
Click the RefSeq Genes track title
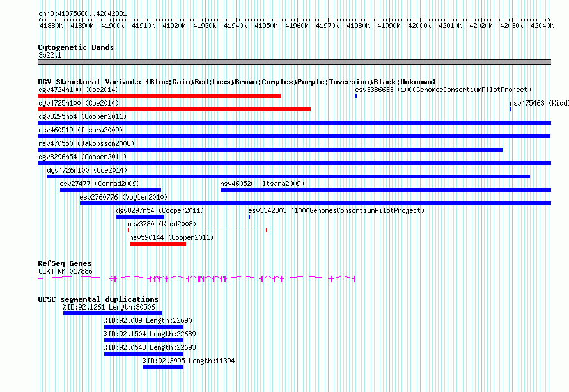tap(65, 263)
